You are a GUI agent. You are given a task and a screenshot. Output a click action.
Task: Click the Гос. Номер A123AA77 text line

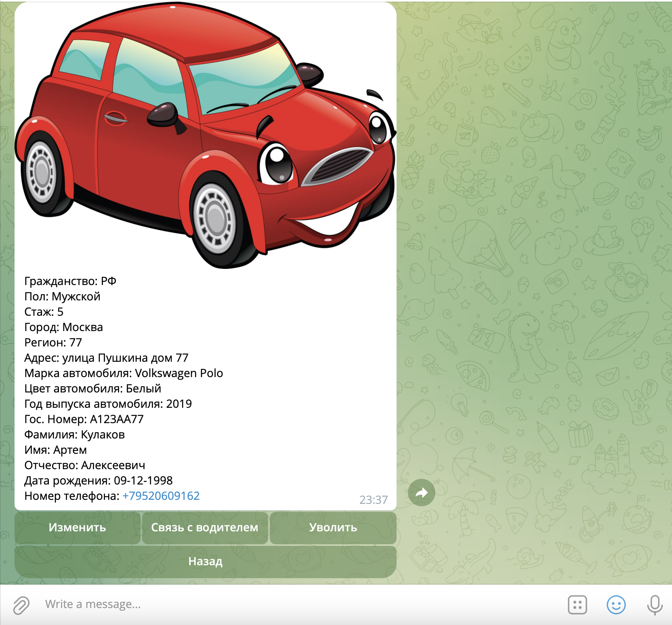click(84, 419)
